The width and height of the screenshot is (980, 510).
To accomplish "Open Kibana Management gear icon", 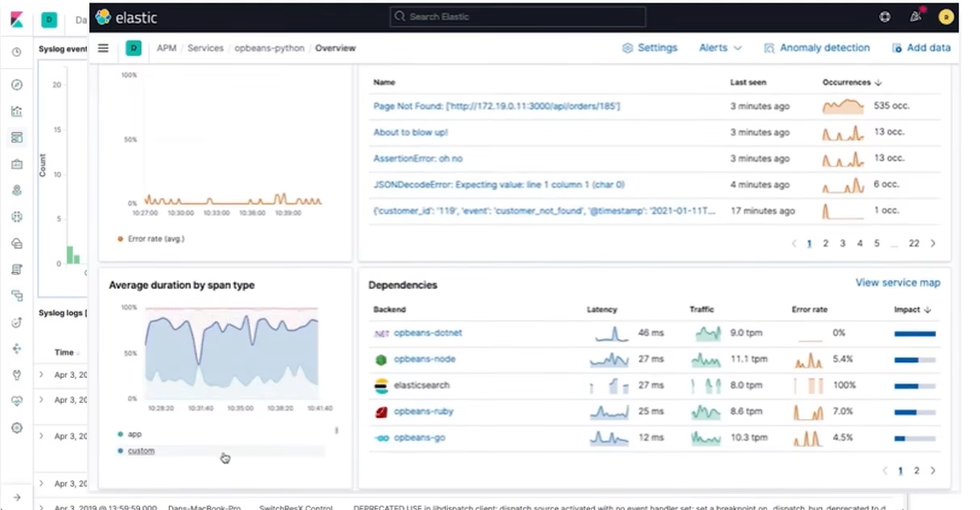I will (x=17, y=428).
